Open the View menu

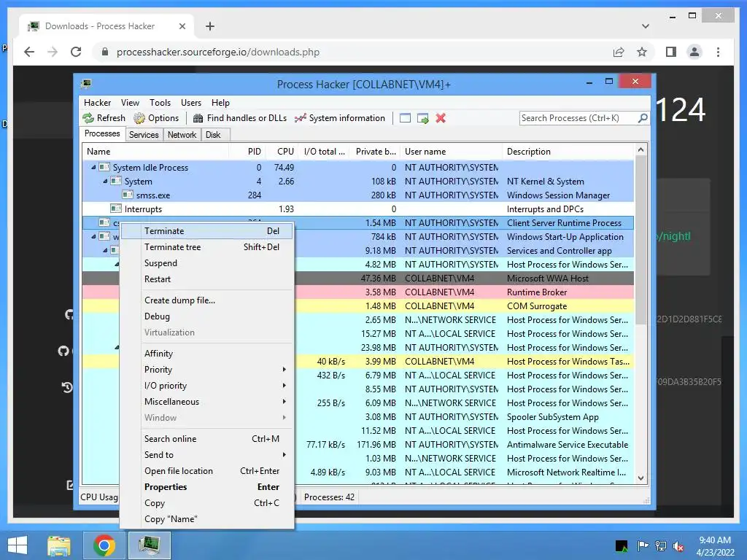(x=130, y=103)
